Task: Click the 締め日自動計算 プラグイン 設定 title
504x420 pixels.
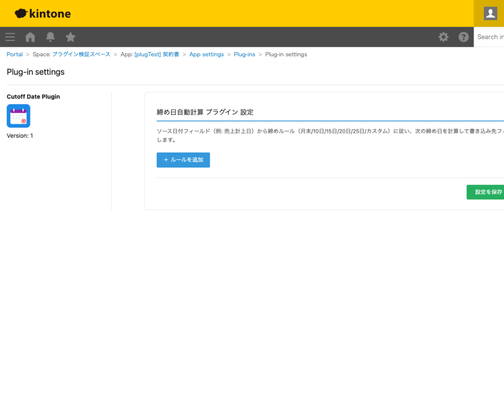Action: pyautogui.click(x=205, y=112)
